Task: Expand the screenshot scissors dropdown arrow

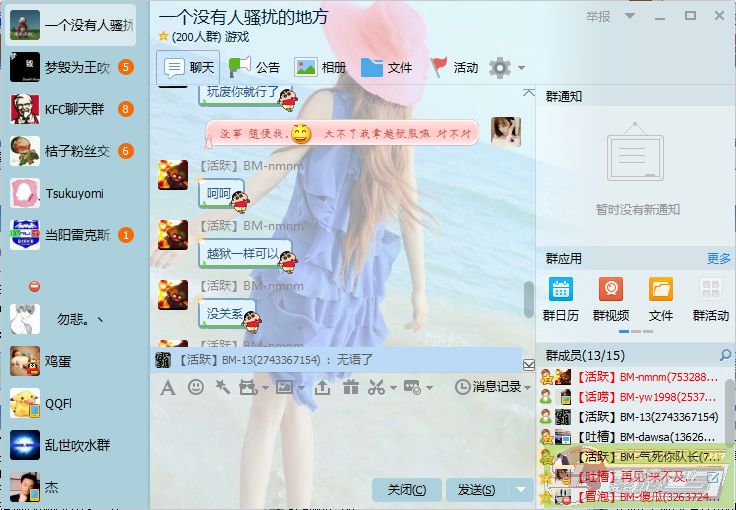Action: click(394, 387)
